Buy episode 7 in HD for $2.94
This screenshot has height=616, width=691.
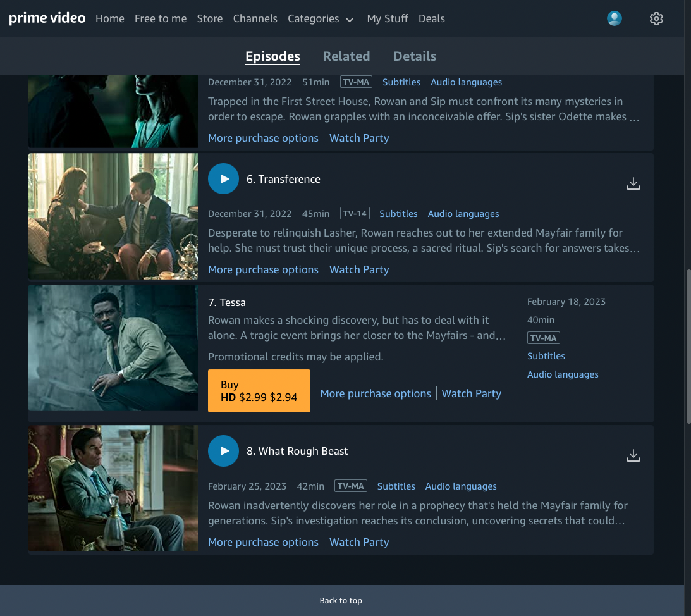click(x=259, y=391)
